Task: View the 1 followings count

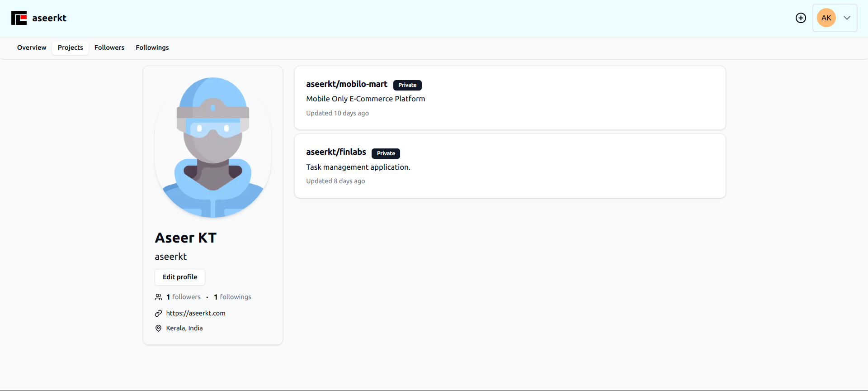Action: click(232, 297)
